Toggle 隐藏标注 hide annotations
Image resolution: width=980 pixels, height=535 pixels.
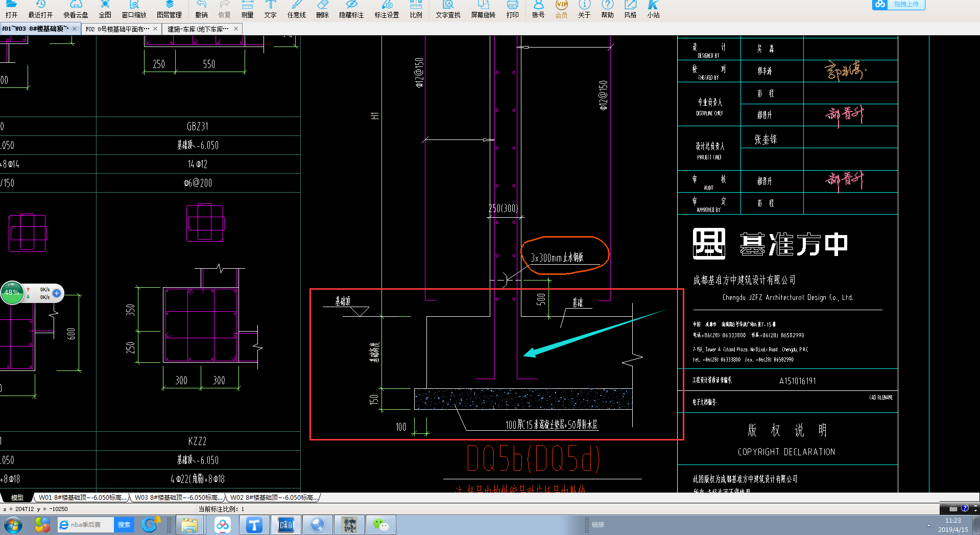pos(351,9)
